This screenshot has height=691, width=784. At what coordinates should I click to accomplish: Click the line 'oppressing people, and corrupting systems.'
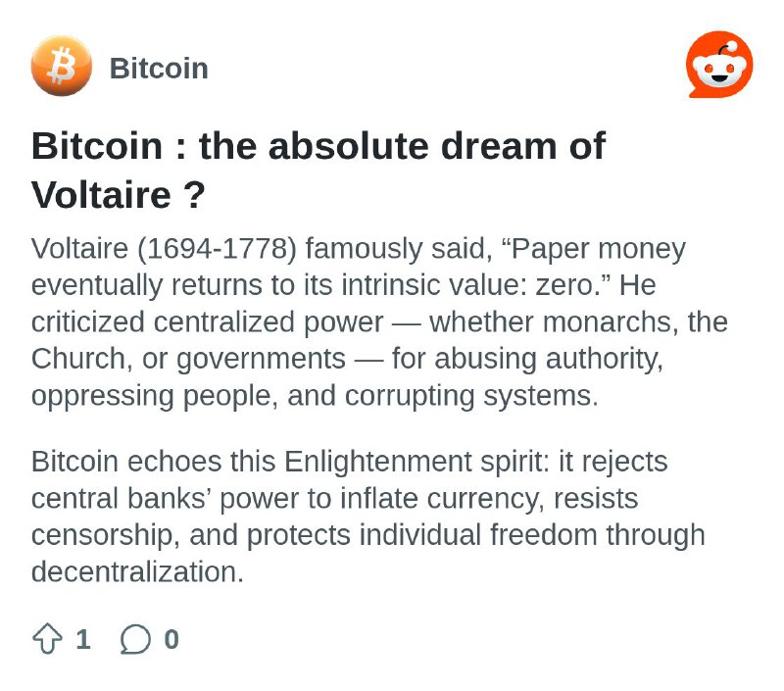[315, 397]
